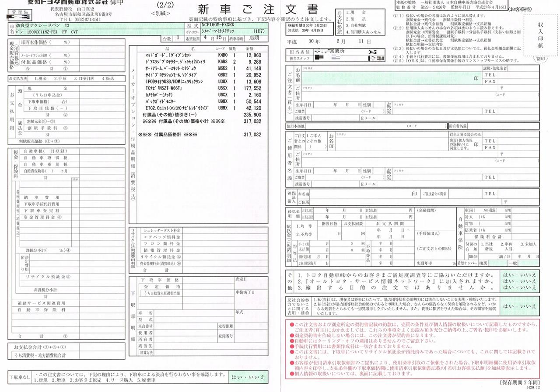Click the amount 12,960
560x392 pixels.
(253, 55)
